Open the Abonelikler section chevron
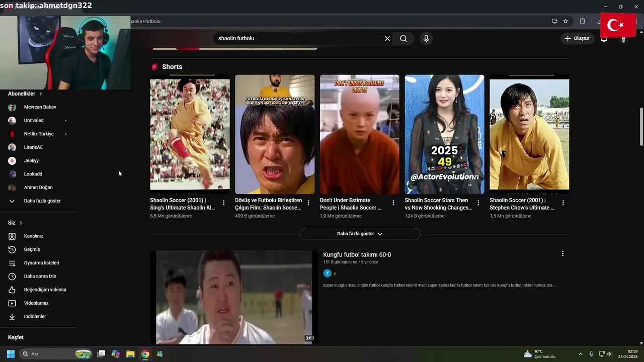The image size is (644, 362). [x=41, y=94]
